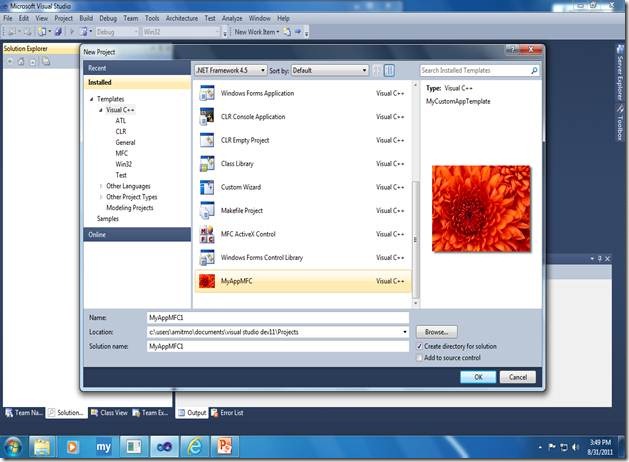The image size is (629, 462).
Task: Choose the Makefile Project icon
Action: click(x=207, y=211)
